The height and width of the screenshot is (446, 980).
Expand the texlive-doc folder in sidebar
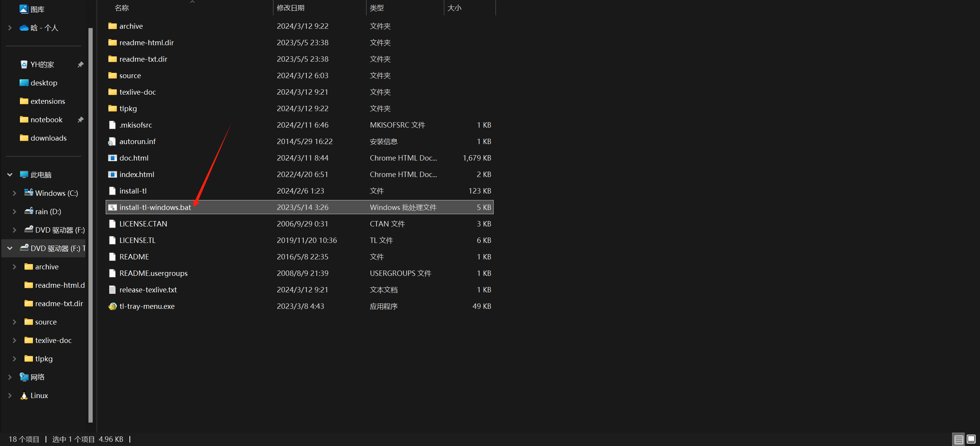point(15,340)
